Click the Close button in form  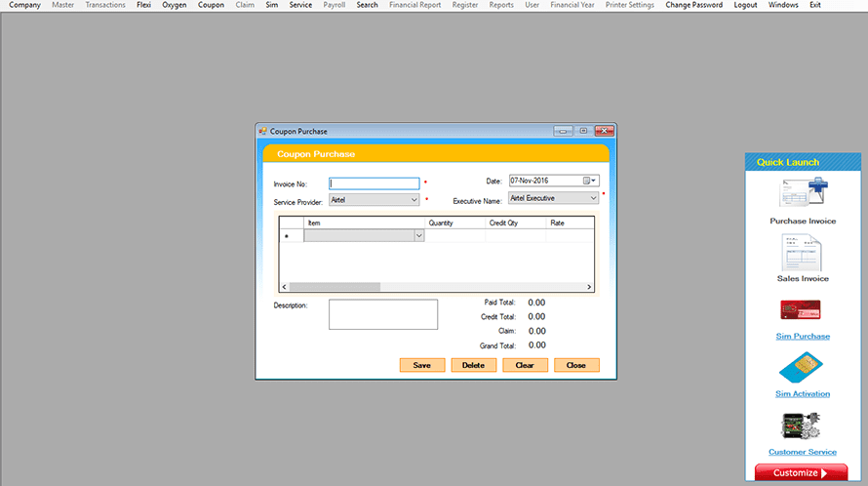tap(576, 365)
